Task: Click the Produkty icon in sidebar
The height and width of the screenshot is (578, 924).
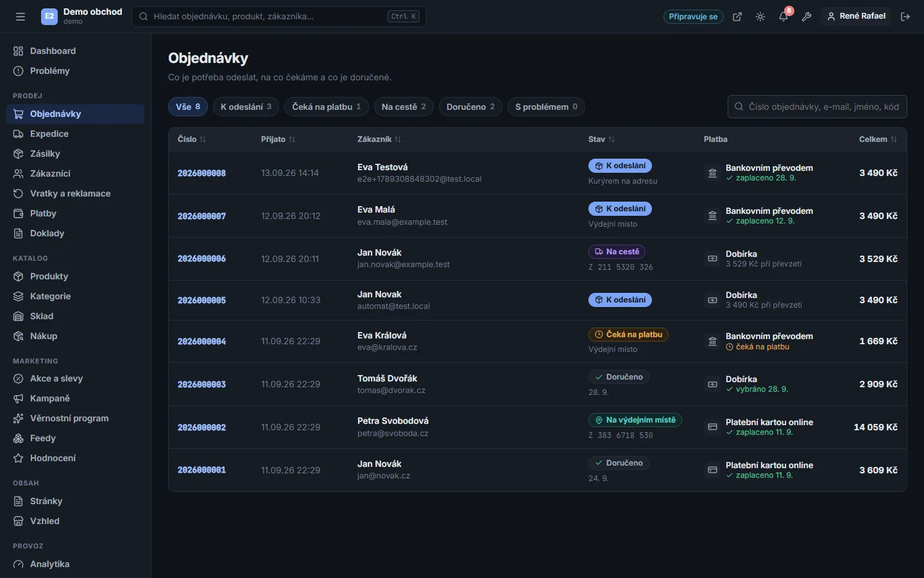Action: [18, 276]
